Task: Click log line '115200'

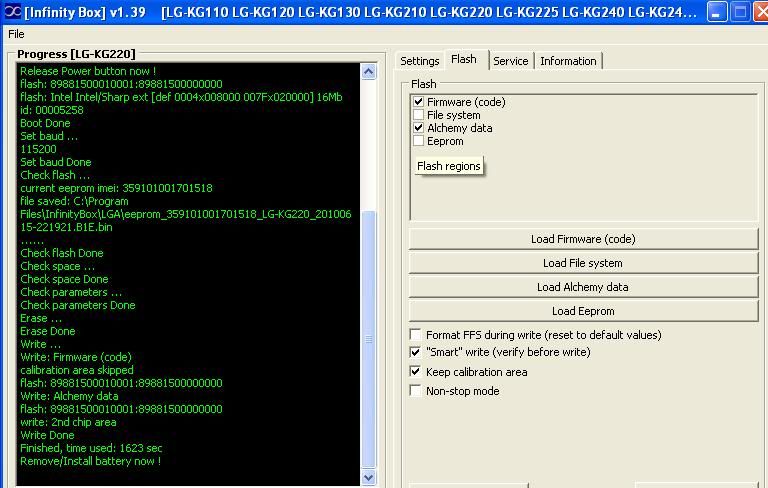Action: tap(38, 149)
